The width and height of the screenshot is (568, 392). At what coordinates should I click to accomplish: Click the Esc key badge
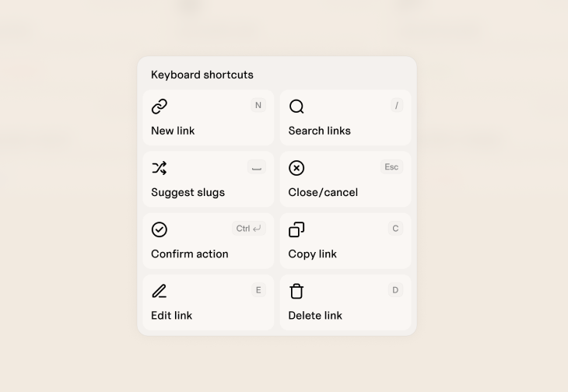click(x=391, y=166)
